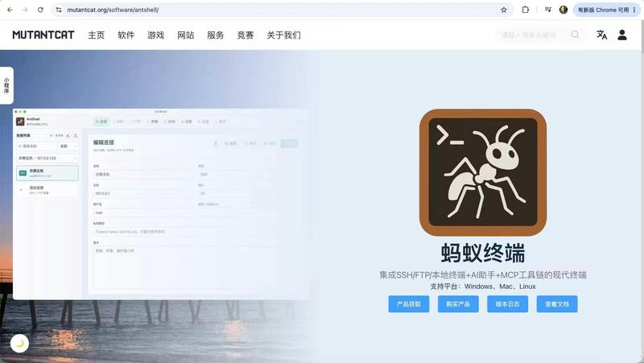Open the 关于我们 menu item
This screenshot has height=363, width=644.
pos(283,35)
